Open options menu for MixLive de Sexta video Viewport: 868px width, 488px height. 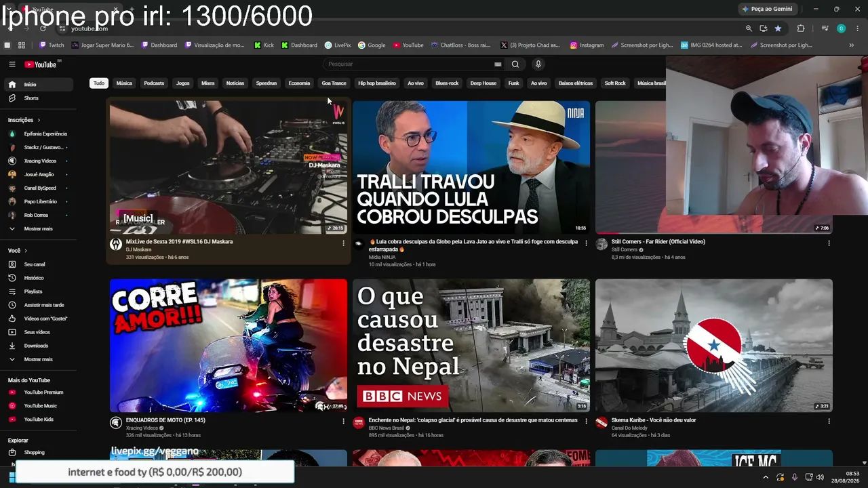(x=343, y=243)
